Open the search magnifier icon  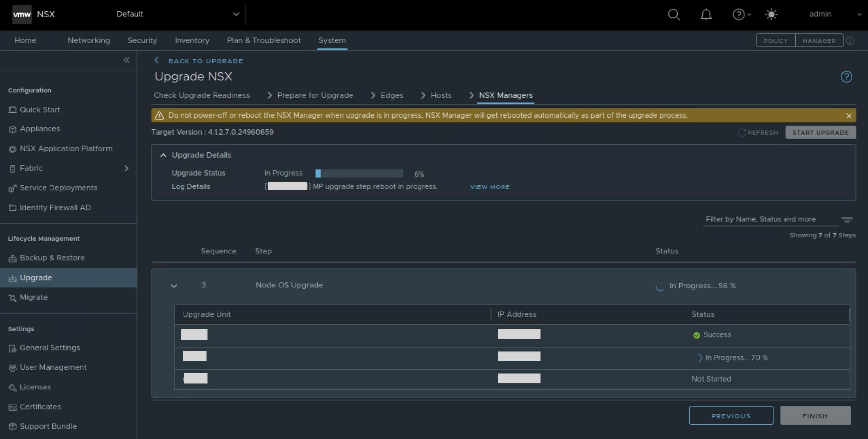coord(674,14)
